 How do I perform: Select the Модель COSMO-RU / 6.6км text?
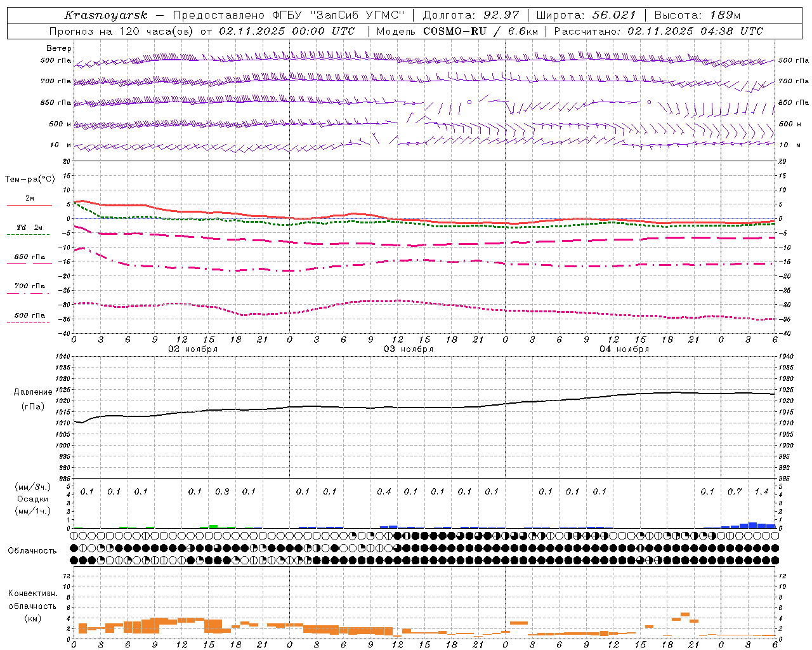click(x=457, y=31)
